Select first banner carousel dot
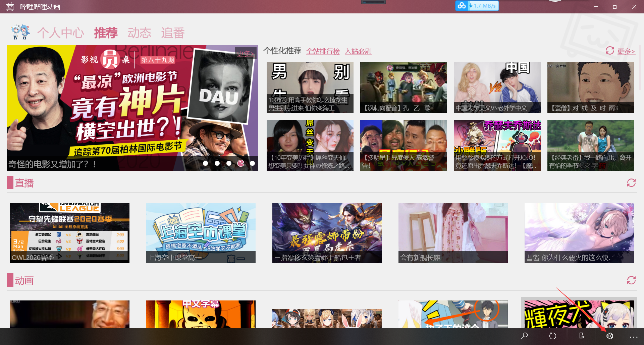The width and height of the screenshot is (644, 345). coord(206,163)
